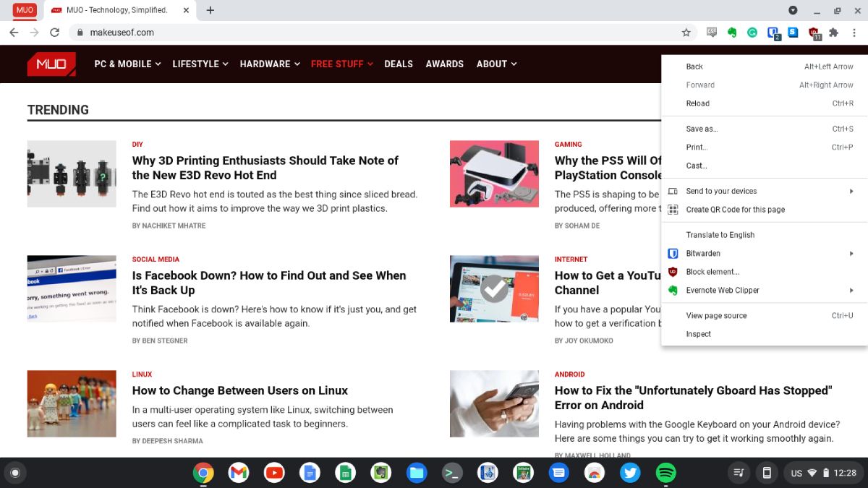Launch Twitter from the shelf
Screen dimensions: 868x488
pyautogui.click(x=630, y=474)
